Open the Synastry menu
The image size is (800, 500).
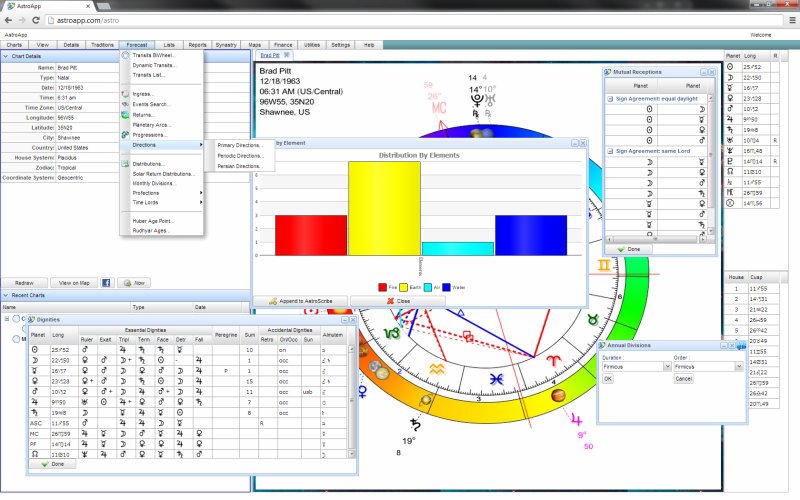(x=226, y=45)
